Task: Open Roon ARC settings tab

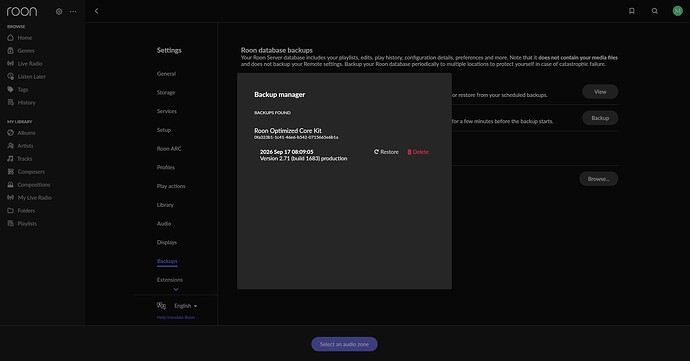Action: click(x=169, y=149)
